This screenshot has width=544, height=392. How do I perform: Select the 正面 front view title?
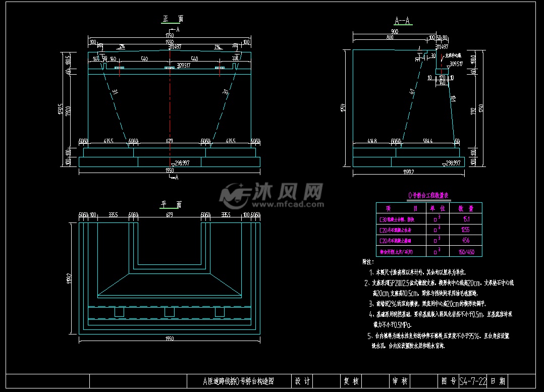coord(172,19)
